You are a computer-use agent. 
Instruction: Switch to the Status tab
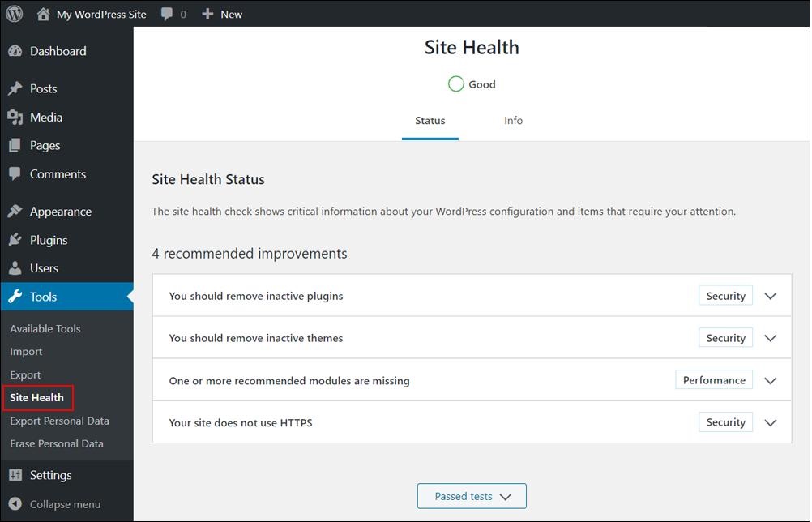[430, 121]
